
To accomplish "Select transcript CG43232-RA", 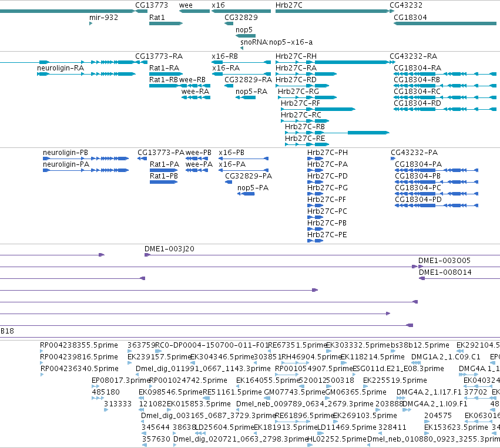I will tap(413, 56).
